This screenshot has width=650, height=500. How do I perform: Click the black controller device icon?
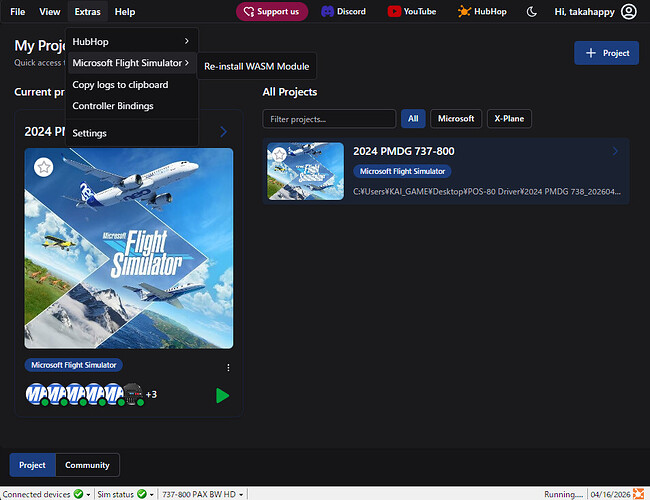133,394
